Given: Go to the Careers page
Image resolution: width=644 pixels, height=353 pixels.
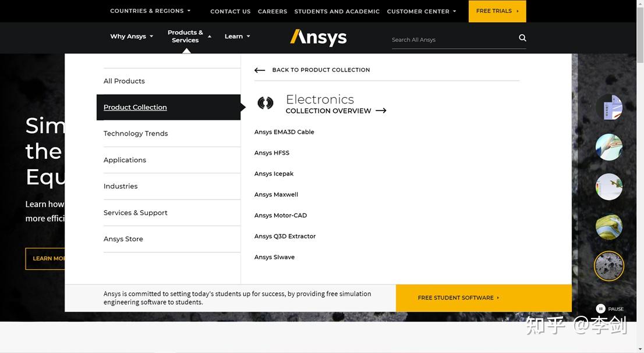Looking at the screenshot, I should 273,12.
